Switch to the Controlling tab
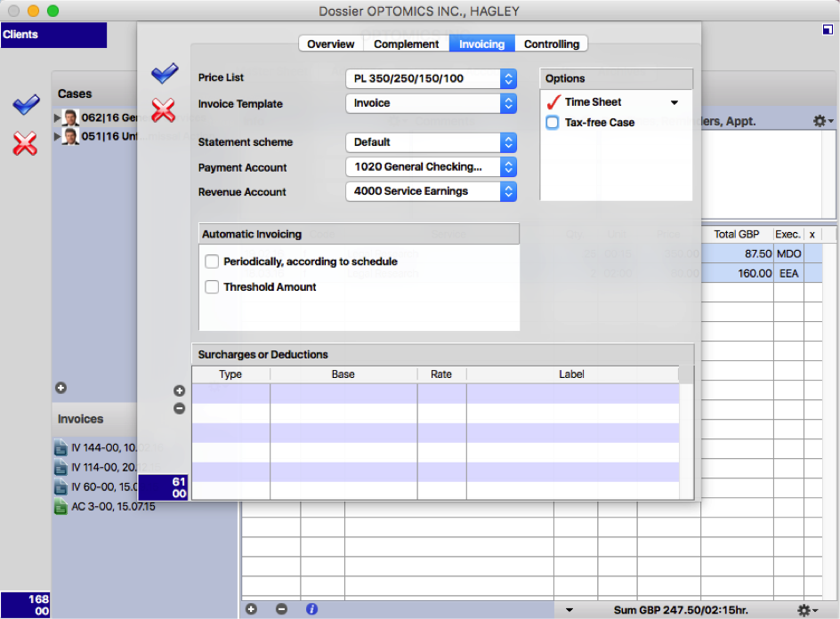The image size is (840, 619). click(552, 44)
